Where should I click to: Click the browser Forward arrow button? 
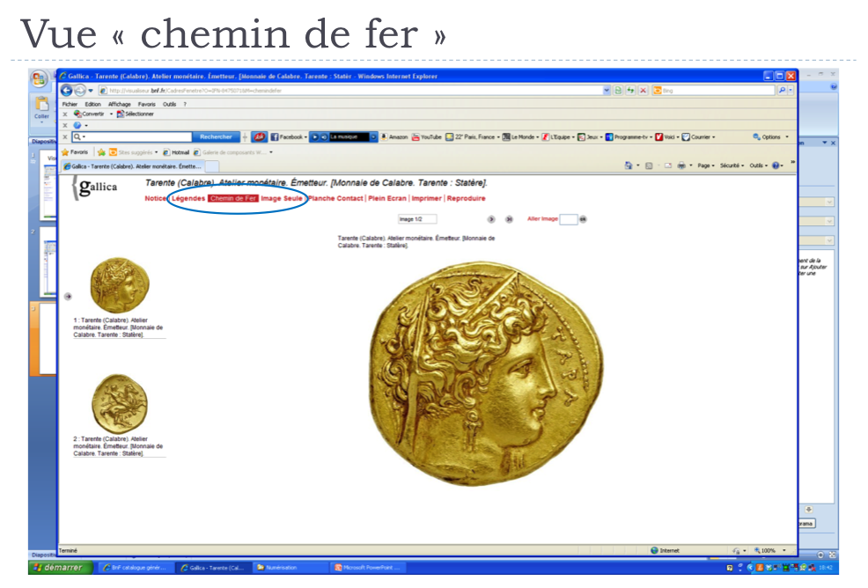coord(80,91)
